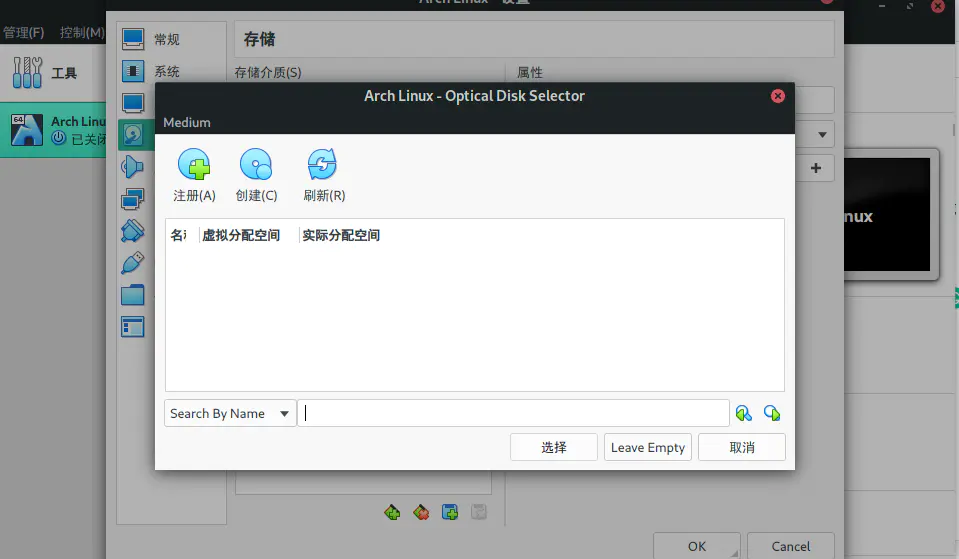Screen dimensions: 959x559
Task: Select the Shared Folders settings icon
Action: (x=133, y=295)
